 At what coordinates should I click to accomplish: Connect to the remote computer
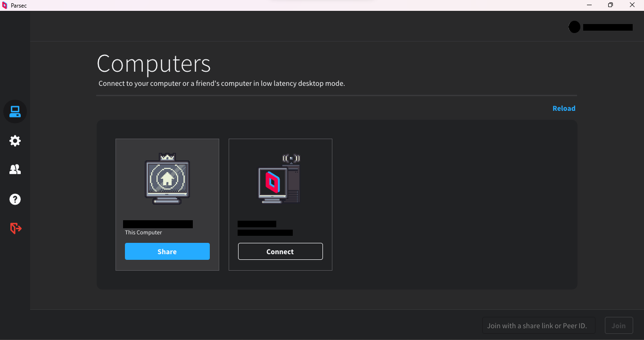[x=280, y=251]
